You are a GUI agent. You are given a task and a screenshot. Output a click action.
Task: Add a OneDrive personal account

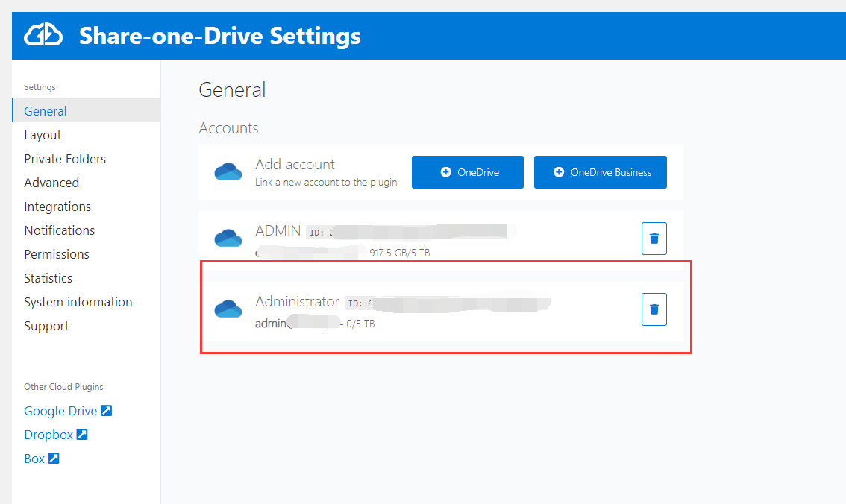tap(467, 172)
